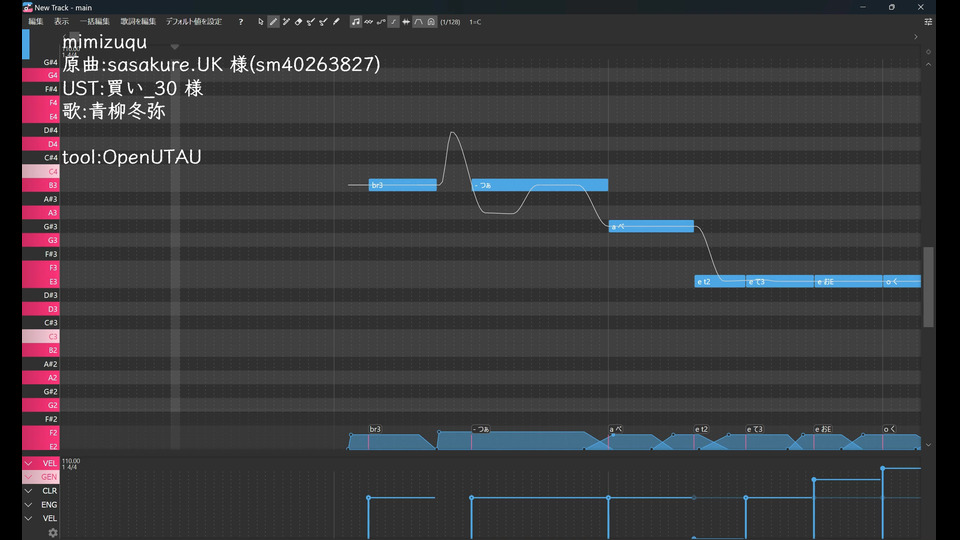Open the 表示 menu
The width and height of the screenshot is (960, 540).
pos(61,21)
